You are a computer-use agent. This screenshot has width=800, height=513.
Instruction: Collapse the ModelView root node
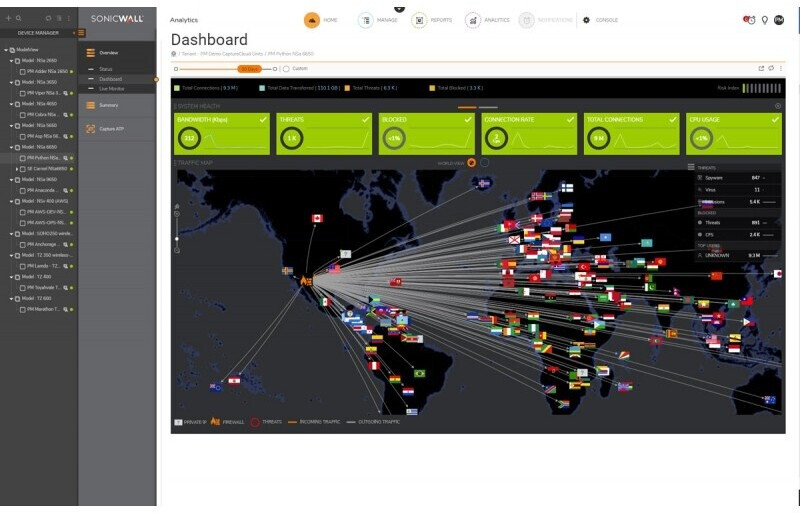pos(5,50)
